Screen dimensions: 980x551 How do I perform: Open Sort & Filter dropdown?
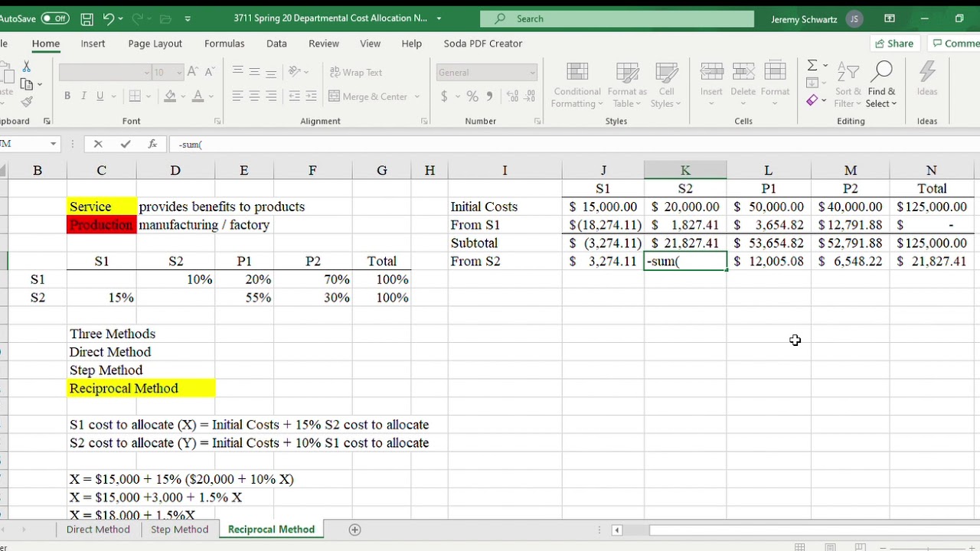[x=848, y=84]
